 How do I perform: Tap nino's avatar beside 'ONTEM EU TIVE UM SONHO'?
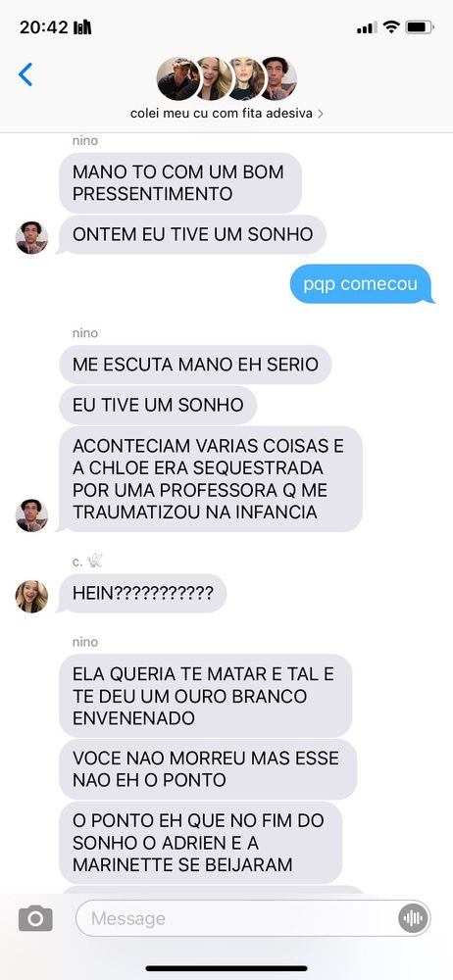(31, 237)
